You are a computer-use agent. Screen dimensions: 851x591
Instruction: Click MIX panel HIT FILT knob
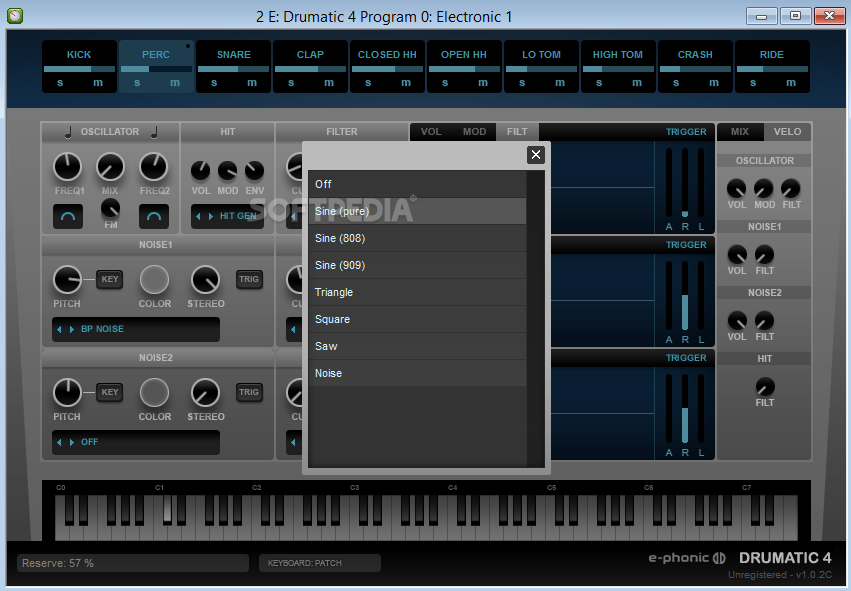click(x=765, y=387)
